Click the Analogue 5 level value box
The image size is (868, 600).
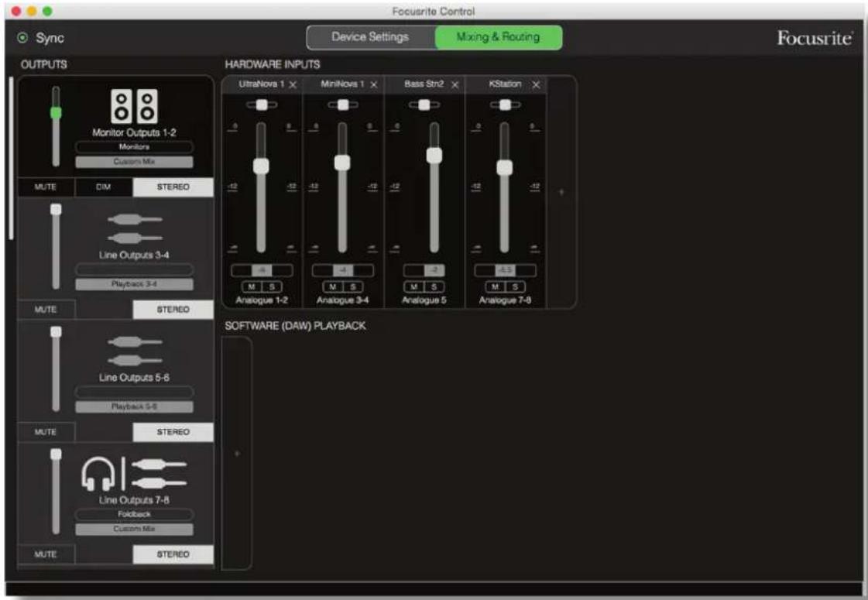tap(424, 270)
